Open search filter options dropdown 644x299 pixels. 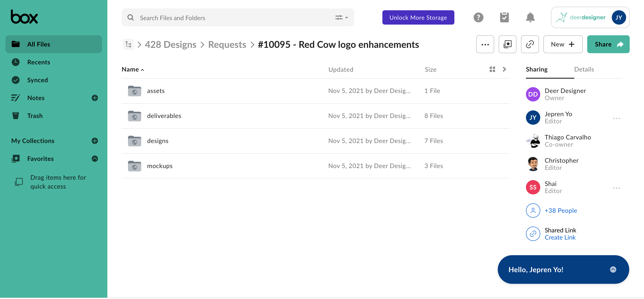click(341, 18)
